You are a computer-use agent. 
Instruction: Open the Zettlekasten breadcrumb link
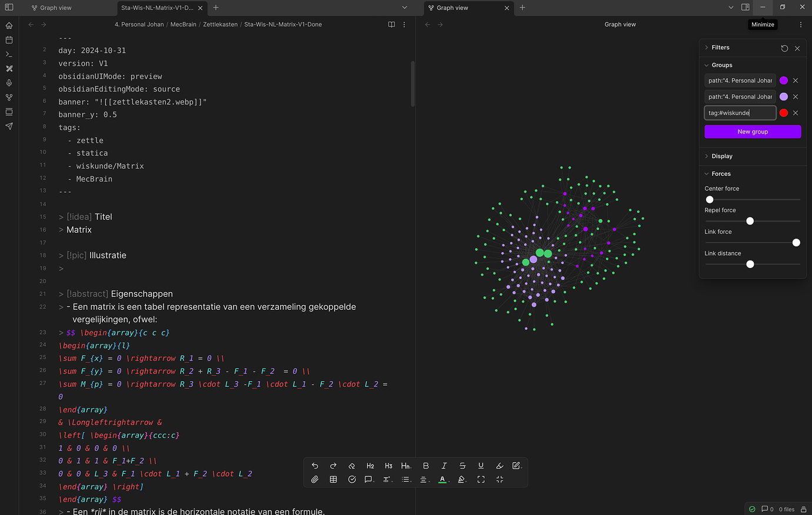[220, 24]
